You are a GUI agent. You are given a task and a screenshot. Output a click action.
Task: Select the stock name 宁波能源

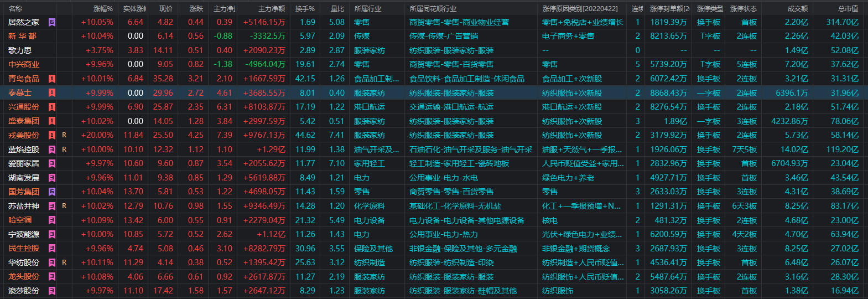24,234
